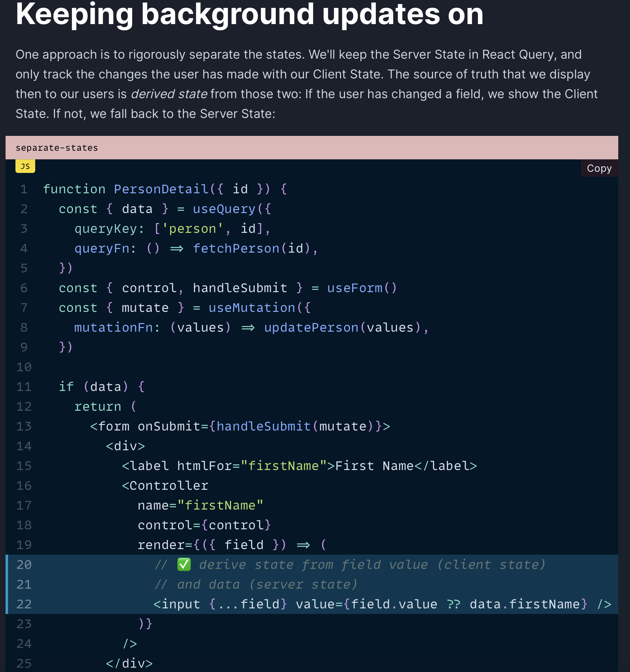Click line number 1 in gutter
The height and width of the screenshot is (672, 630).
coord(24,189)
